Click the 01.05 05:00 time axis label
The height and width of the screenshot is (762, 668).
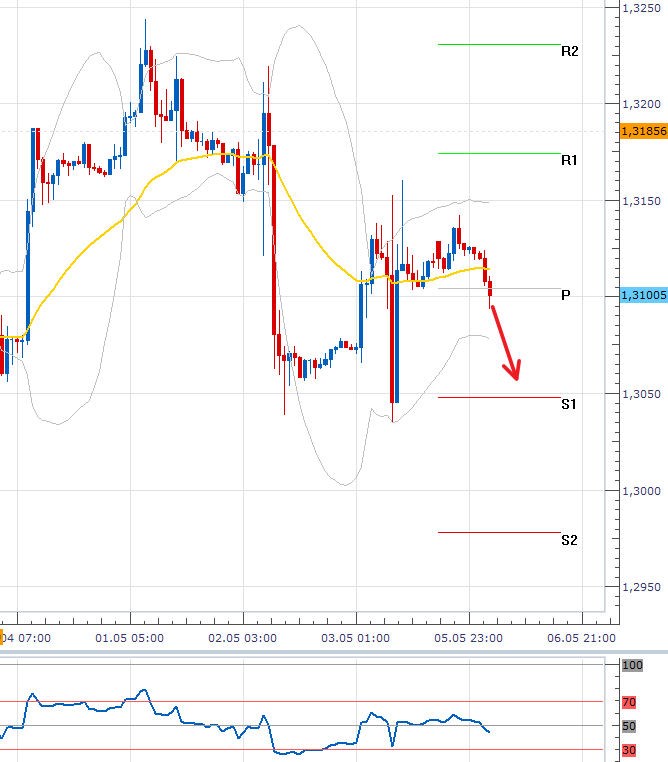tap(129, 638)
